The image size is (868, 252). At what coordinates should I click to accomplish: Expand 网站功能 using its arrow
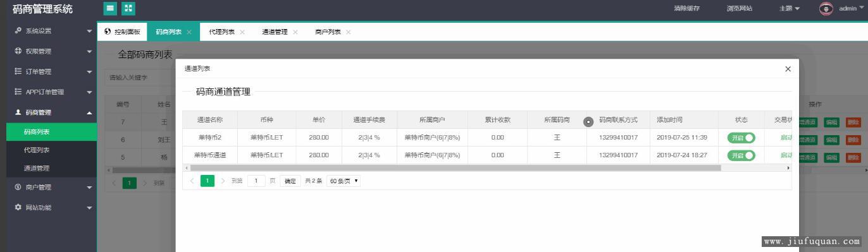[89, 208]
